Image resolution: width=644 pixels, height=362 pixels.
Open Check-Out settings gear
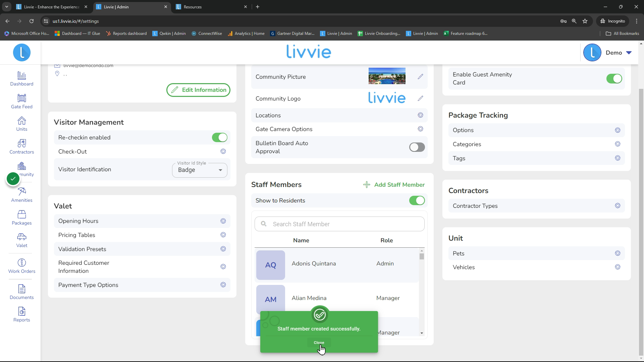(x=223, y=152)
